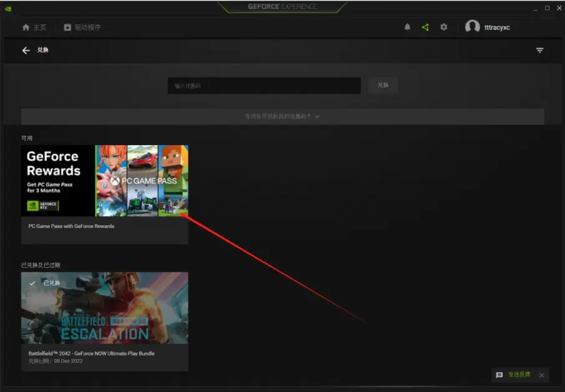
Task: Click the 发送反馈 feedback button
Action: click(513, 375)
